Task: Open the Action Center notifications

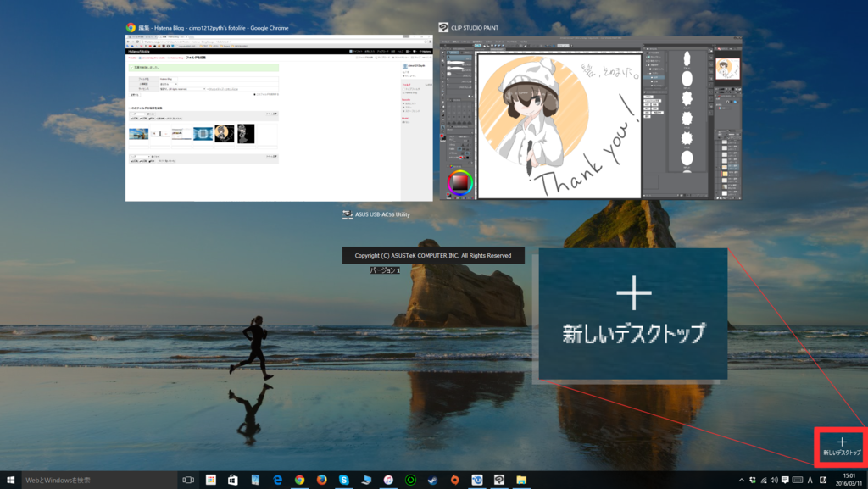Action: coord(785,480)
